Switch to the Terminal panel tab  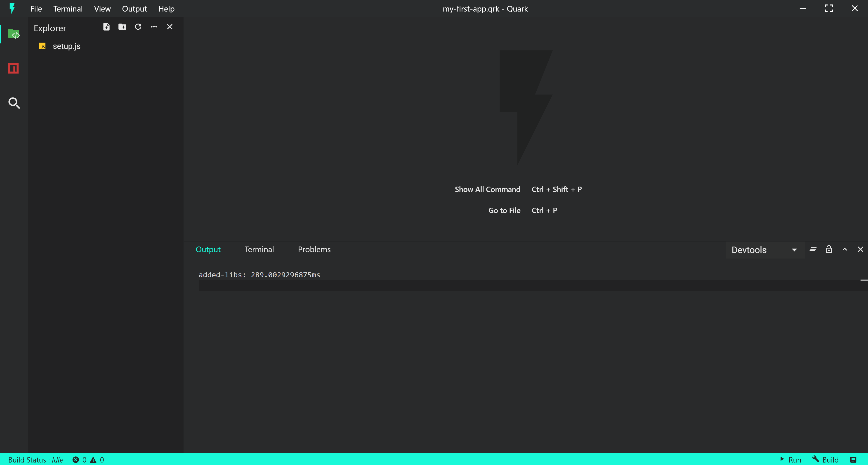click(x=259, y=249)
